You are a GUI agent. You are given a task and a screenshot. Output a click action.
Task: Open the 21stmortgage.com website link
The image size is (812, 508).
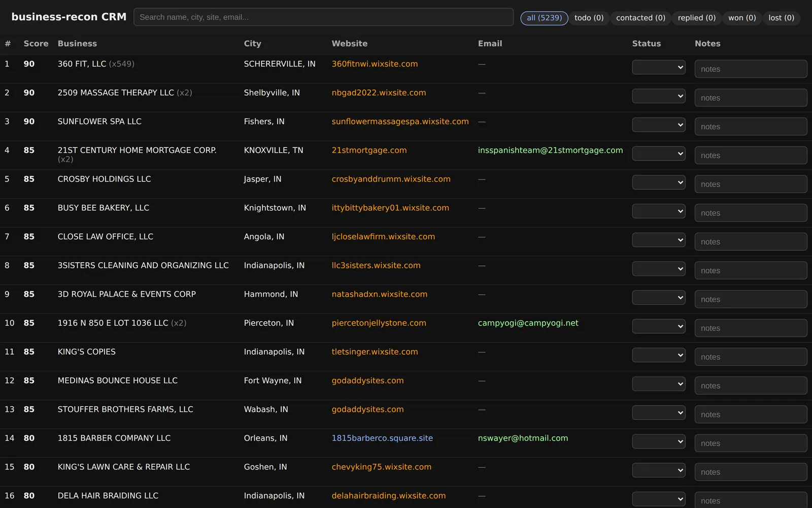tap(369, 150)
